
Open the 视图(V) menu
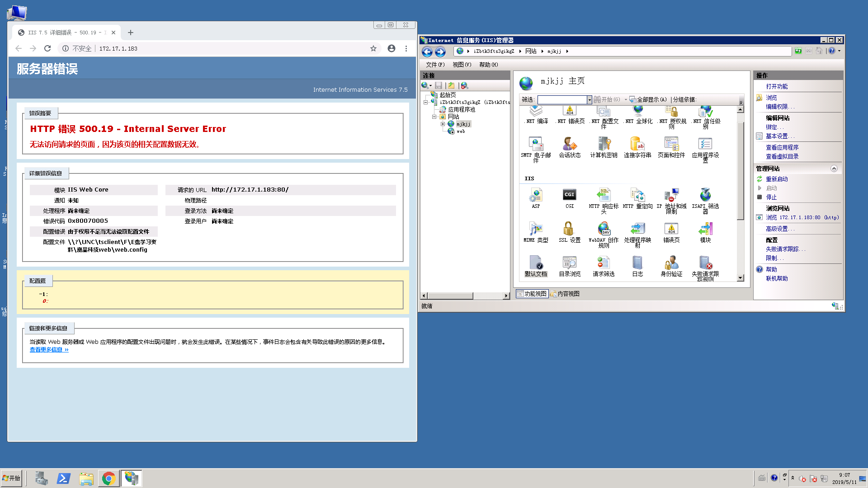[462, 65]
